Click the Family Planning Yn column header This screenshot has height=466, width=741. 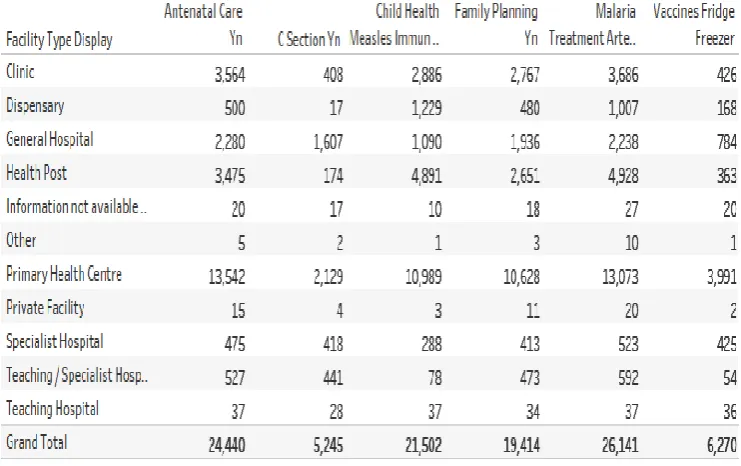point(496,25)
